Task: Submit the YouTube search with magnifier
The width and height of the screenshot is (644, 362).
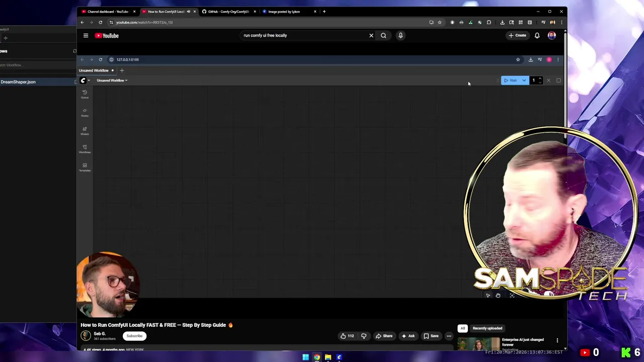Action: (x=383, y=36)
